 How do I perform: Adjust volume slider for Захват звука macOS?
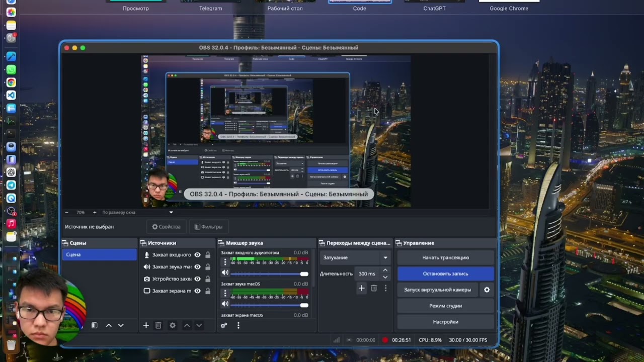point(270,305)
